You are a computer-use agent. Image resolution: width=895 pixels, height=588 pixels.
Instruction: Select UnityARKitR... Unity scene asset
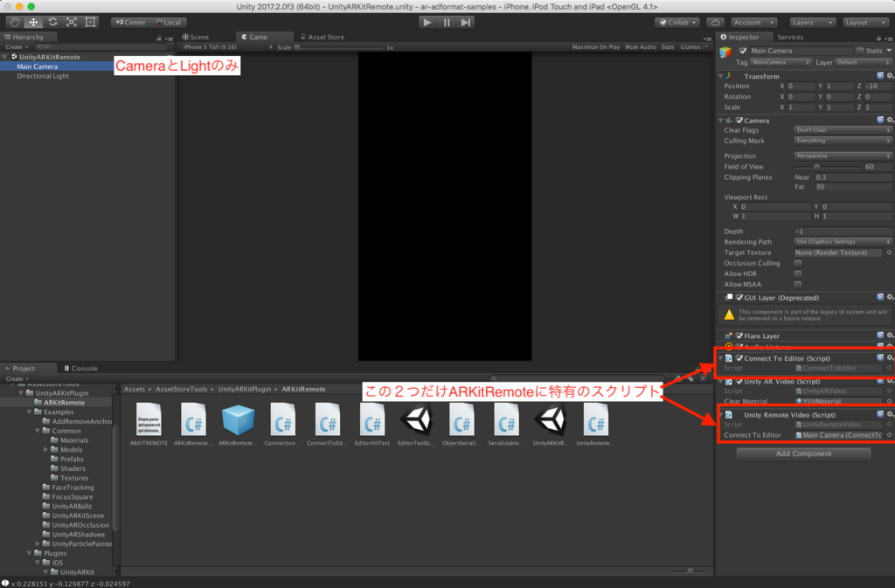[x=551, y=425]
